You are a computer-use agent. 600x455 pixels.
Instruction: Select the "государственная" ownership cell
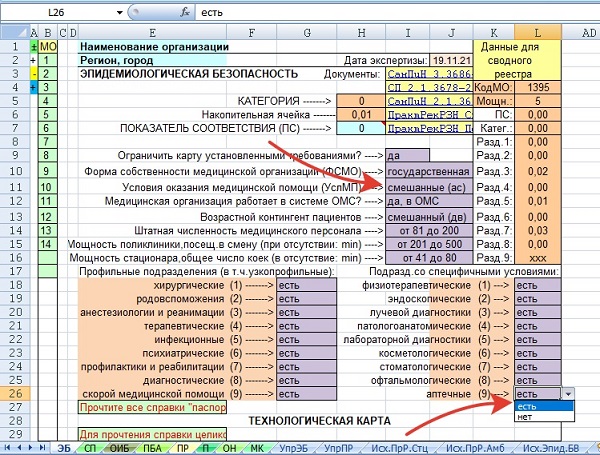tap(429, 171)
